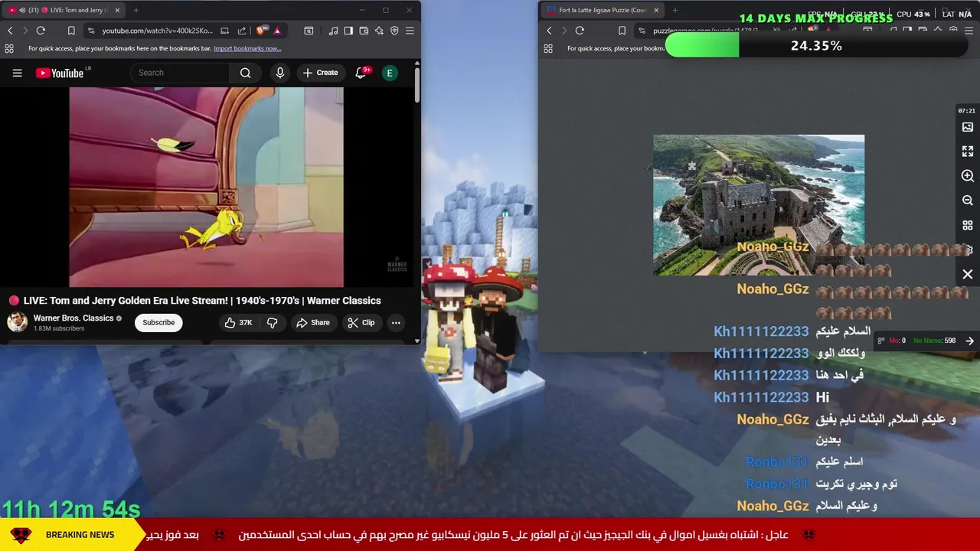Close the Tom and Jerry tab
This screenshot has height=551, width=980.
pos(117,10)
